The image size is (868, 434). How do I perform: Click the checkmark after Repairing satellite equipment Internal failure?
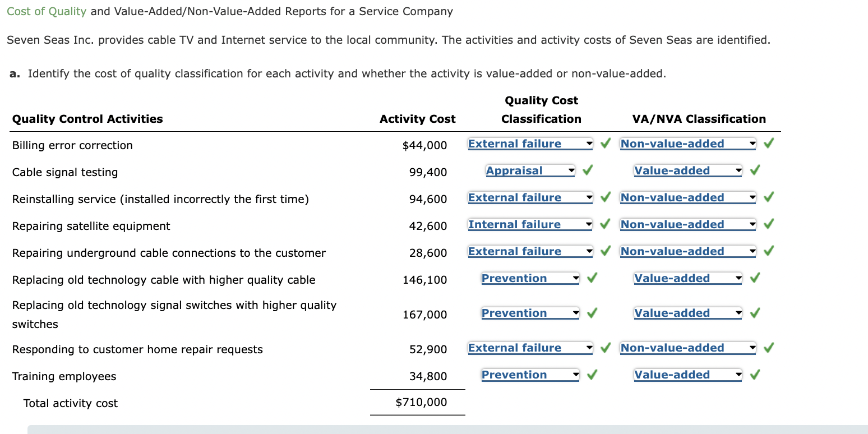click(x=605, y=224)
